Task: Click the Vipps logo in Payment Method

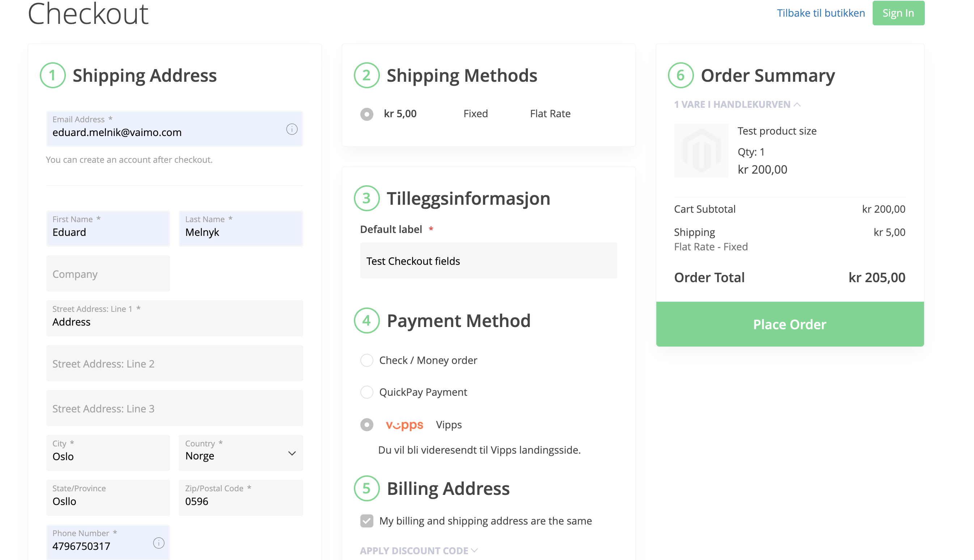Action: click(x=404, y=425)
